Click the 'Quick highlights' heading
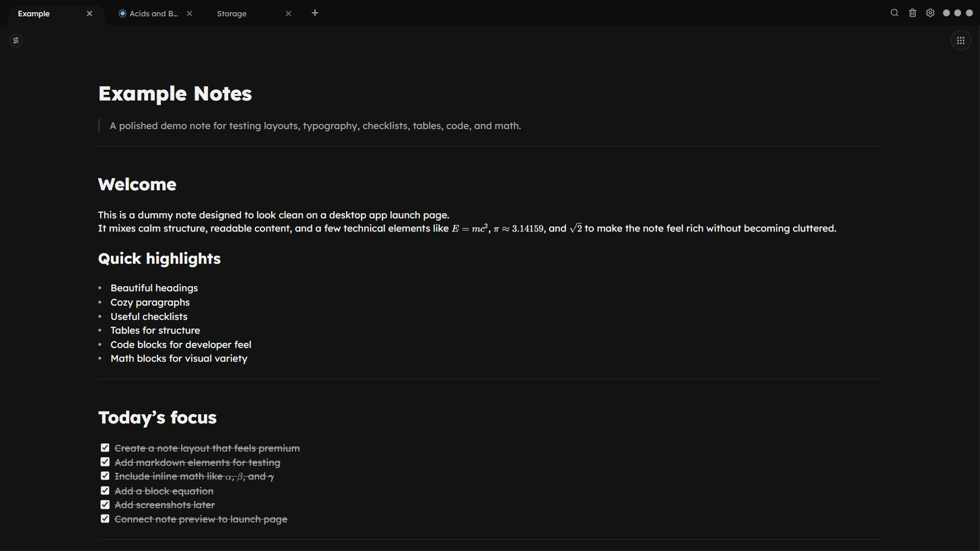 click(159, 259)
